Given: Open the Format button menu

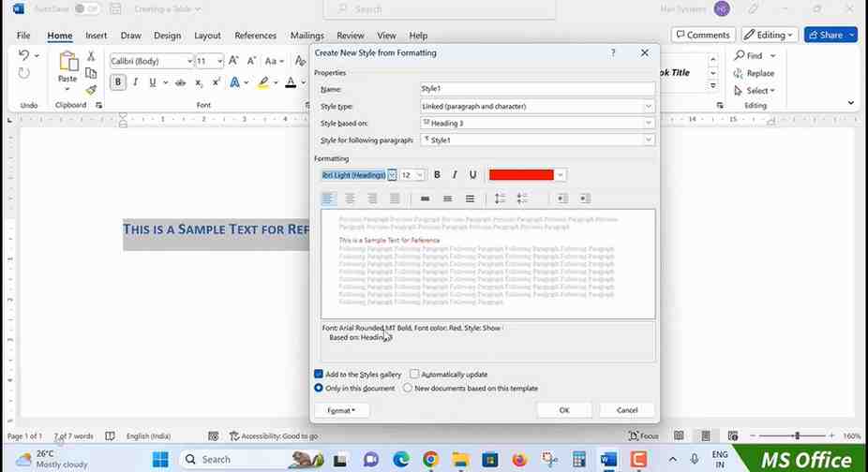Looking at the screenshot, I should pos(341,410).
